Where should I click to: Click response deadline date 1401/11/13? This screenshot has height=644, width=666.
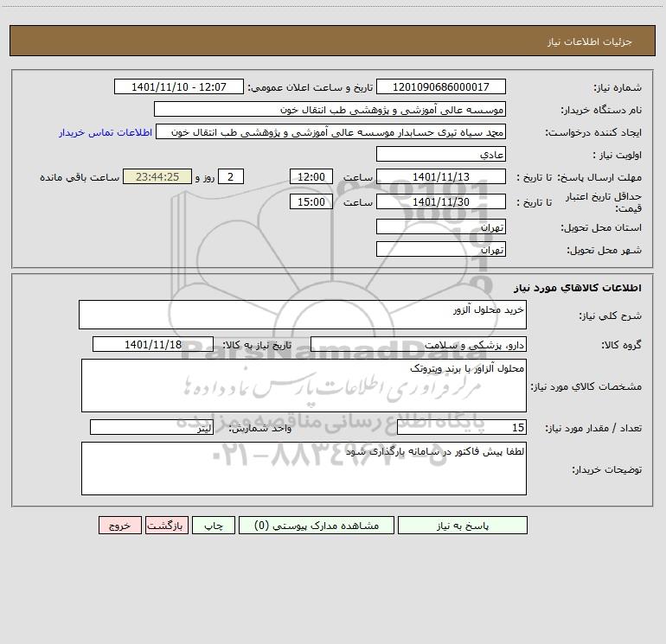(441, 176)
